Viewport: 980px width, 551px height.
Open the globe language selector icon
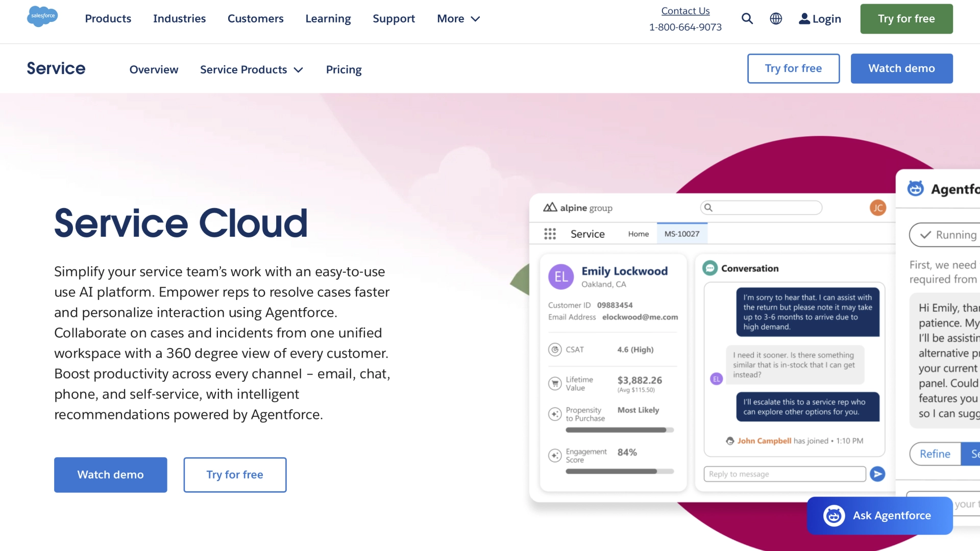click(776, 18)
